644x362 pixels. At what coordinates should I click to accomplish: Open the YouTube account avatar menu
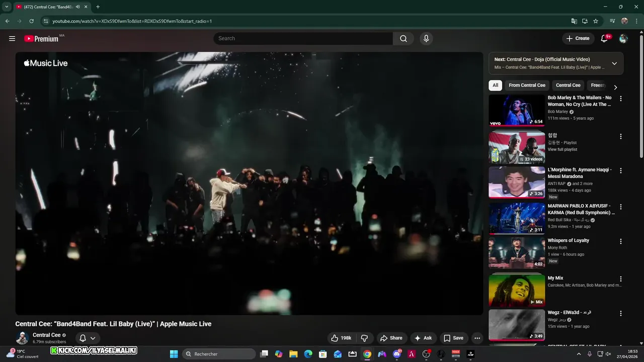[623, 39]
